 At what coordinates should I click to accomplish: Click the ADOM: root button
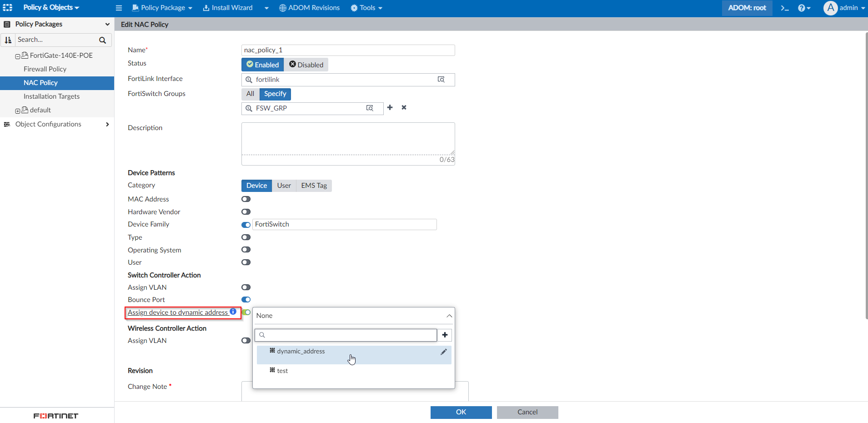[747, 8]
